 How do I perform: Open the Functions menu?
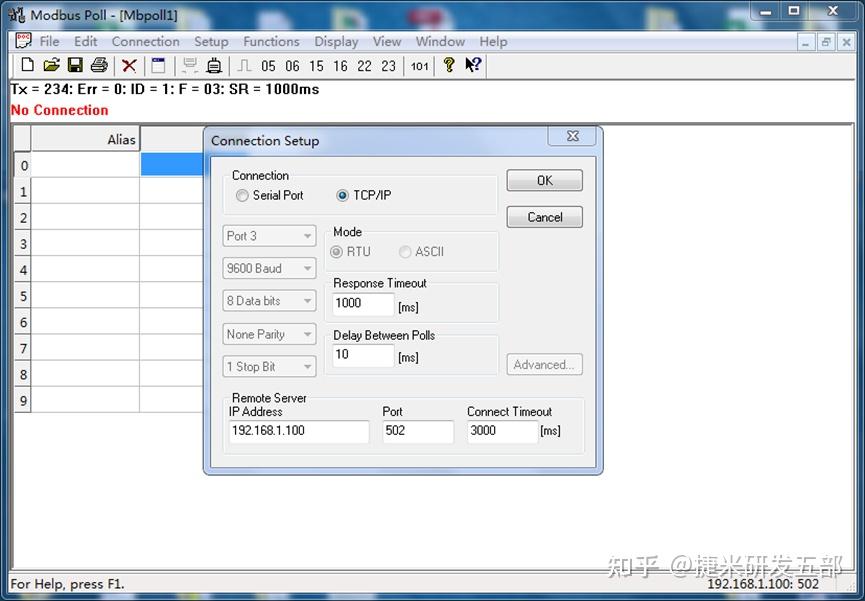point(271,41)
